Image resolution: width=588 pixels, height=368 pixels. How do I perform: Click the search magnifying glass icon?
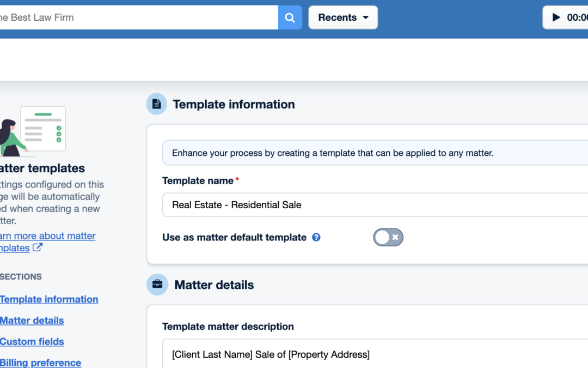coord(290,17)
